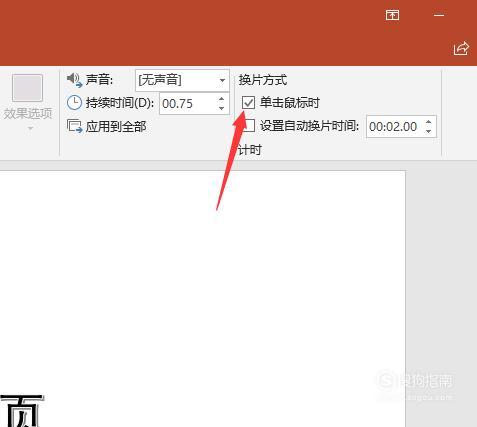477x427 pixels.
Task: Click the sound speaker icon beside 声音
Action: tap(74, 80)
